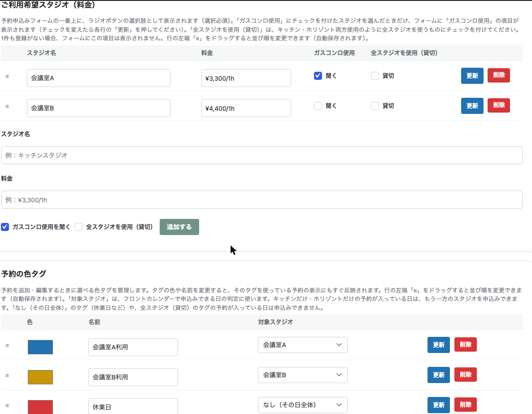Update the 休業日 color tag

438,405
